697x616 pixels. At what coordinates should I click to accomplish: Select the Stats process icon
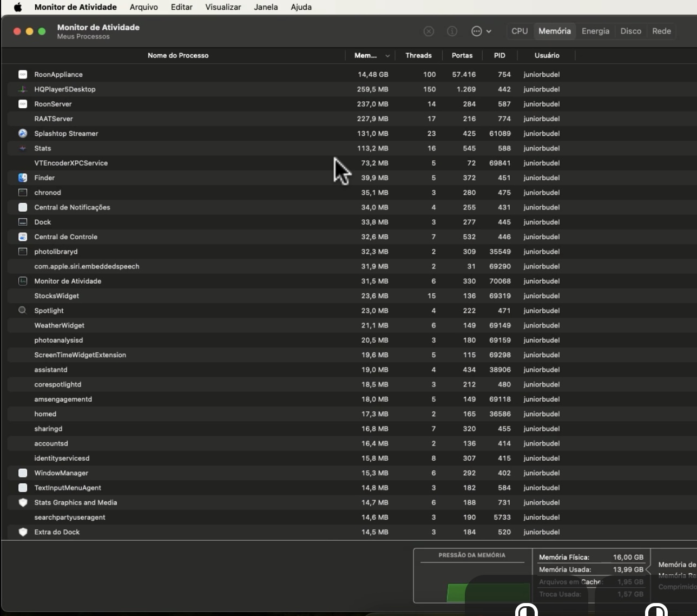[23, 148]
